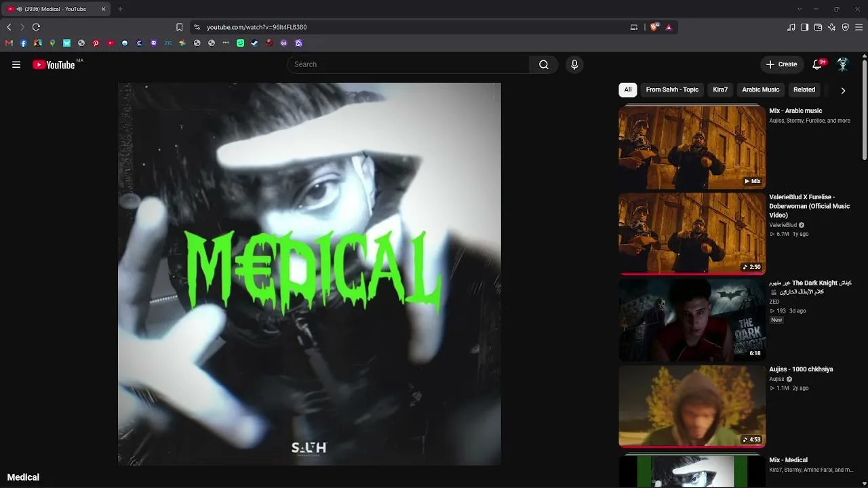The image size is (868, 488).
Task: Select the From Salvh - Topic chip
Action: point(672,89)
